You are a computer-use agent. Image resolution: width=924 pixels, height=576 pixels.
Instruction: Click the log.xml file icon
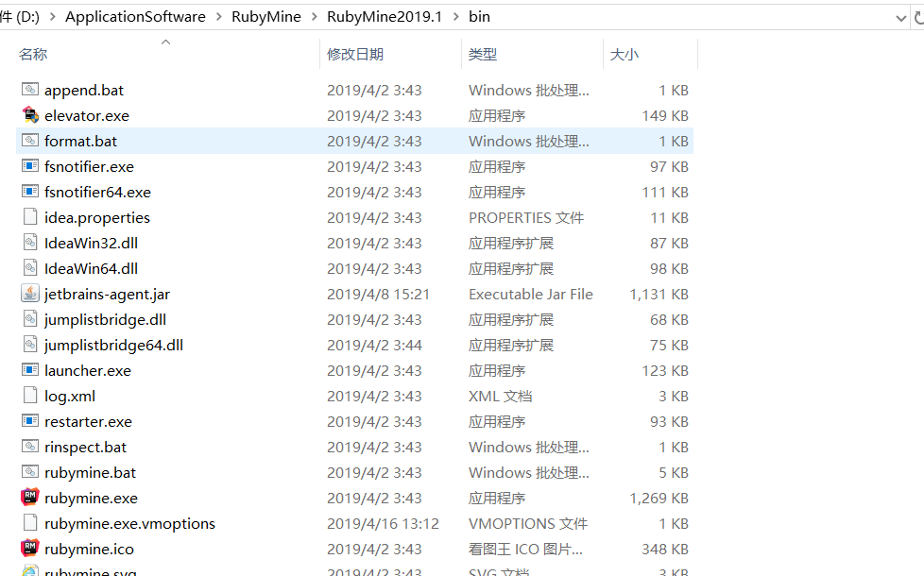tap(30, 396)
